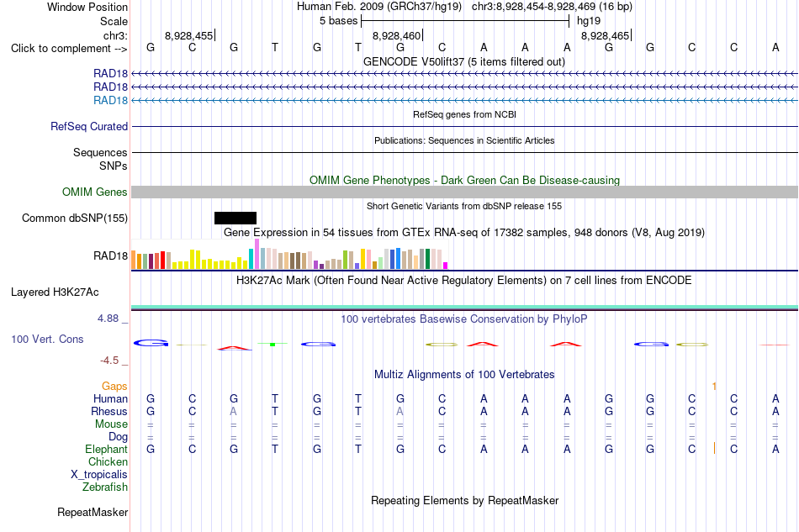
Task: Select the Dog species row label
Action: [x=119, y=437]
